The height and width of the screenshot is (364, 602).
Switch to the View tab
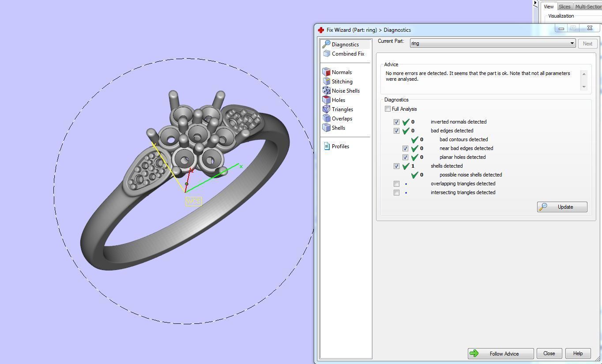(549, 7)
